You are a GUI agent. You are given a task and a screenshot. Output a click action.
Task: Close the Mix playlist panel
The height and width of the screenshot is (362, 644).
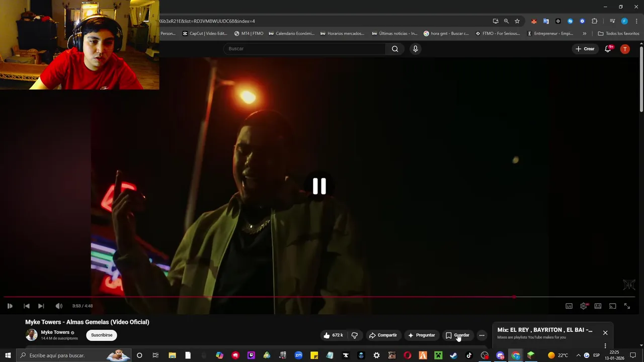coord(605,333)
